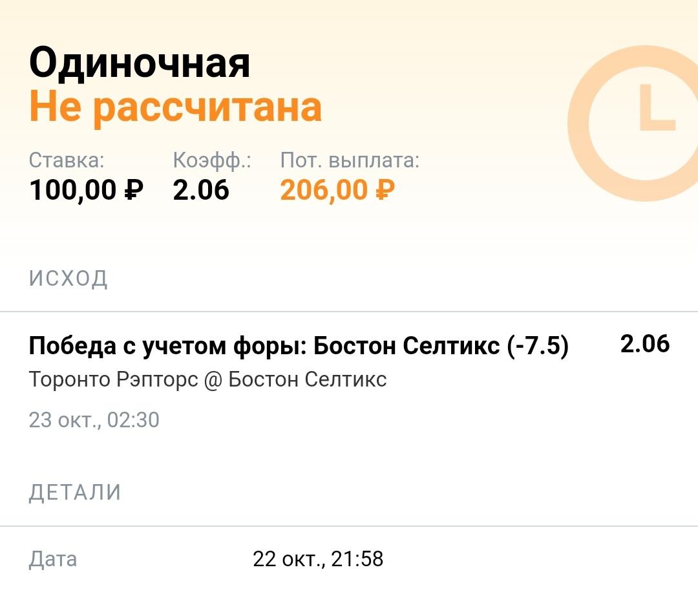Click the Коэфф. label
The width and height of the screenshot is (698, 616).
click(212, 161)
